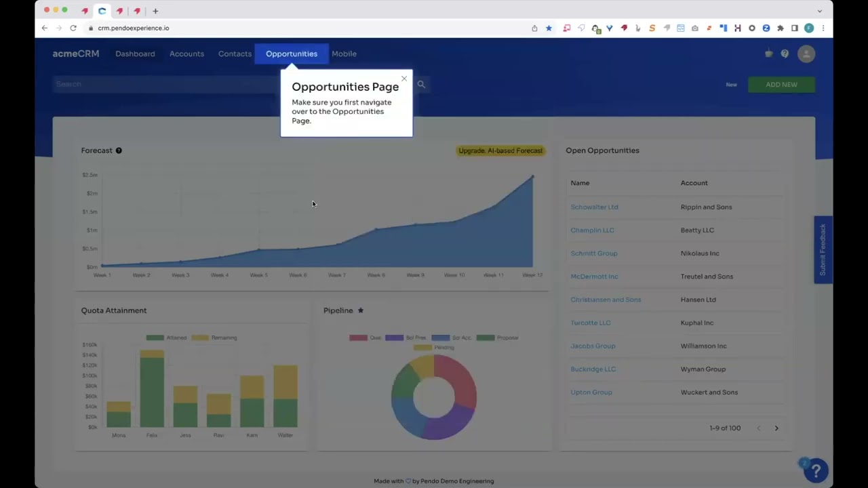Click the help question mark in header
The width and height of the screenshot is (868, 488).
point(785,54)
